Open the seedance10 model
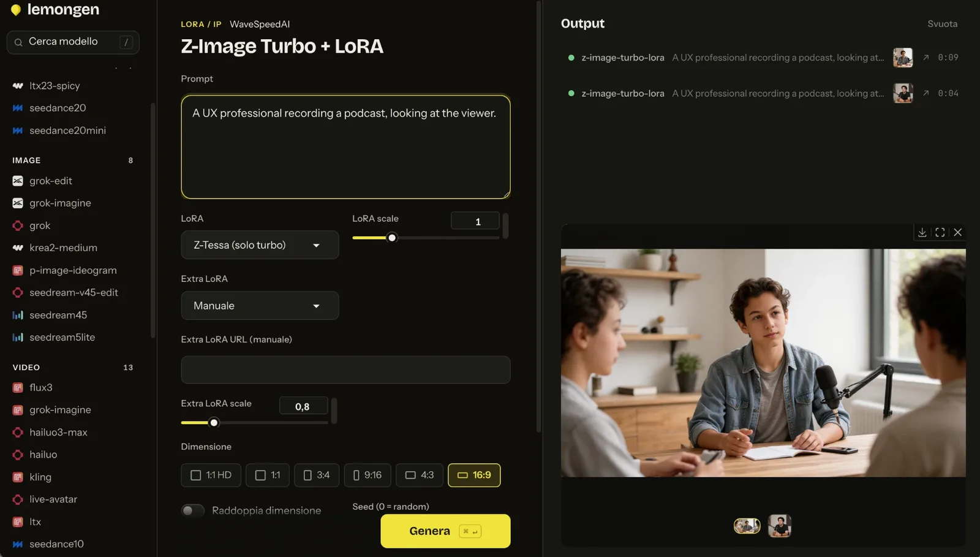This screenshot has height=557, width=980. (x=56, y=544)
